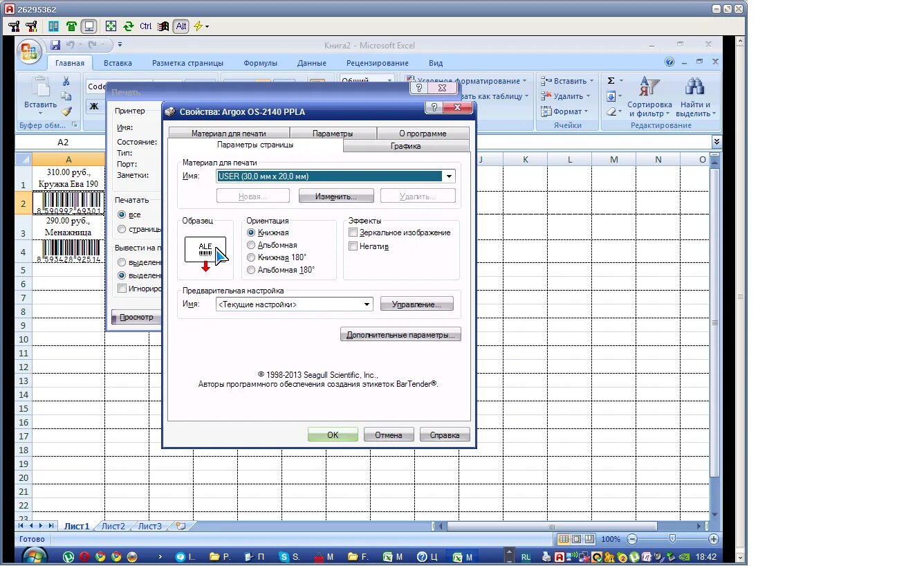Expand the Вставить cells dropdown
924x566 pixels.
591,81
